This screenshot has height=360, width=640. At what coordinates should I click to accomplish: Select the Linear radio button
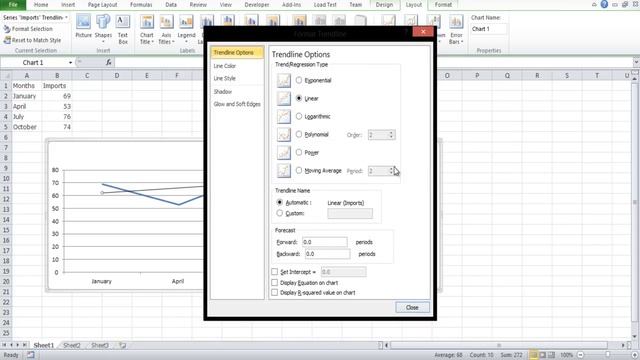click(x=299, y=98)
